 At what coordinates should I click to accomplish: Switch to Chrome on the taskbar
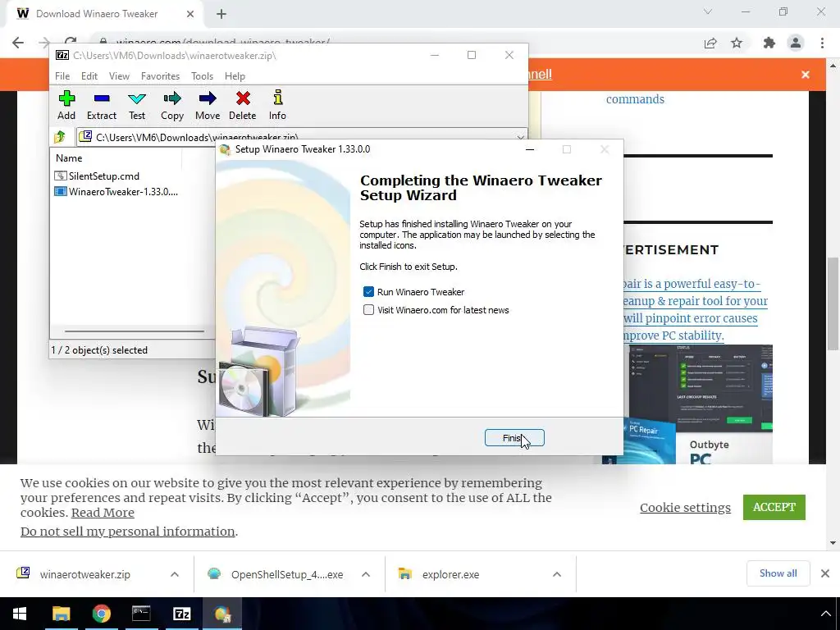pyautogui.click(x=101, y=614)
